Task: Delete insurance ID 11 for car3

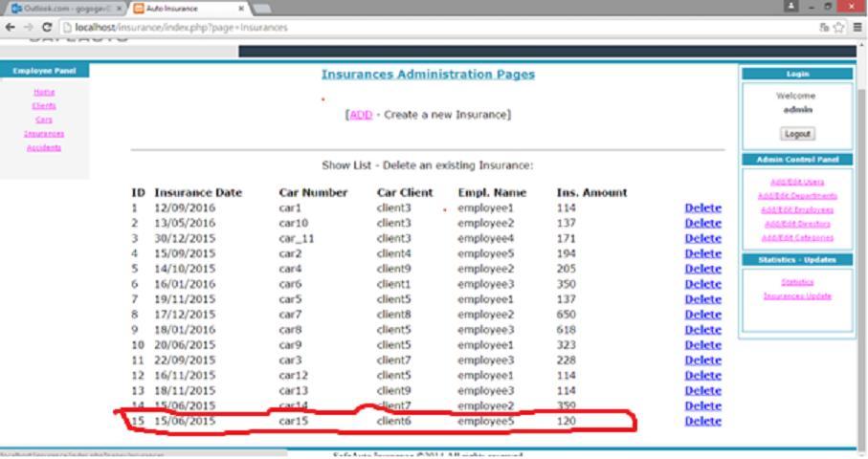Action: 703,360
